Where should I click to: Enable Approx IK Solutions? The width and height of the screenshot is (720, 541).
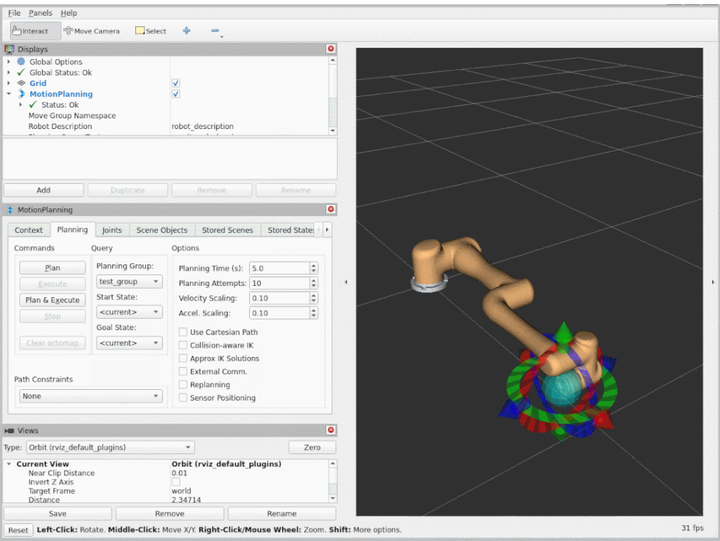point(183,358)
